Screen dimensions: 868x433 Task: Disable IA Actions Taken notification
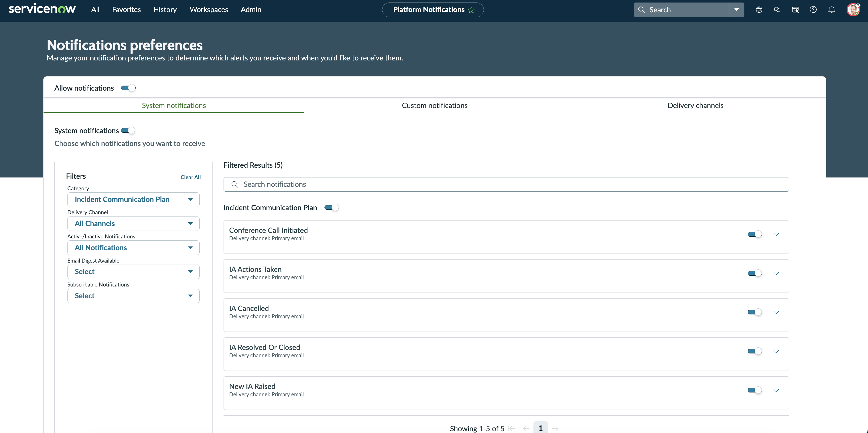[x=755, y=273]
